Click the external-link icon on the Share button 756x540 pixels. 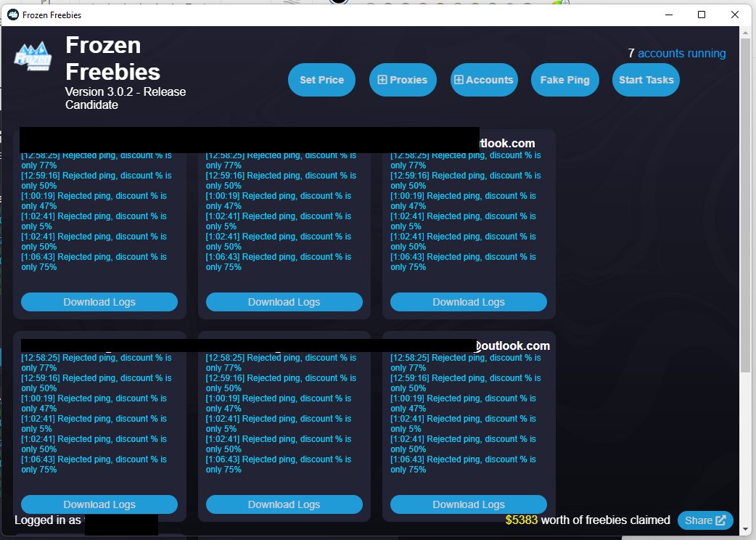tap(720, 520)
